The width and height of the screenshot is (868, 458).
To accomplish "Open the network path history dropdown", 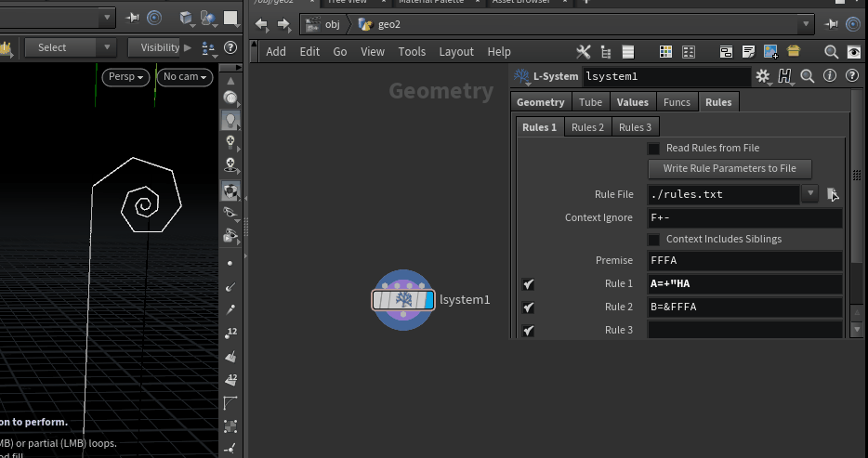I will click(x=806, y=24).
